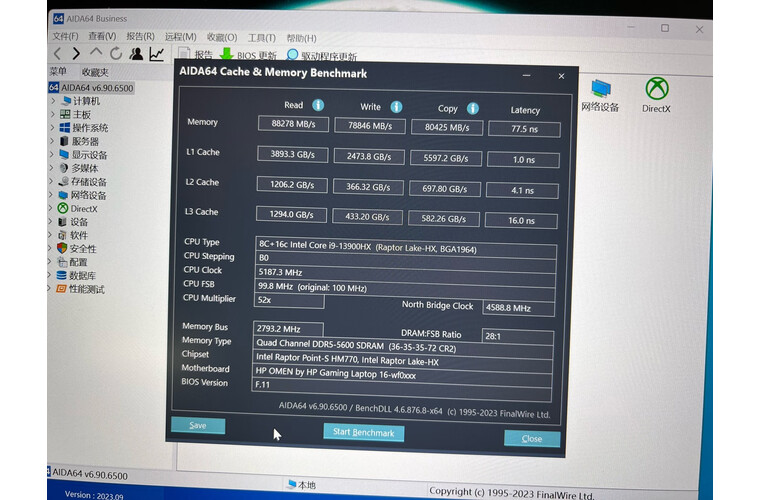The image size is (760, 500).
Task: Click the BIOS 更新 toolbar button
Action: [x=248, y=56]
